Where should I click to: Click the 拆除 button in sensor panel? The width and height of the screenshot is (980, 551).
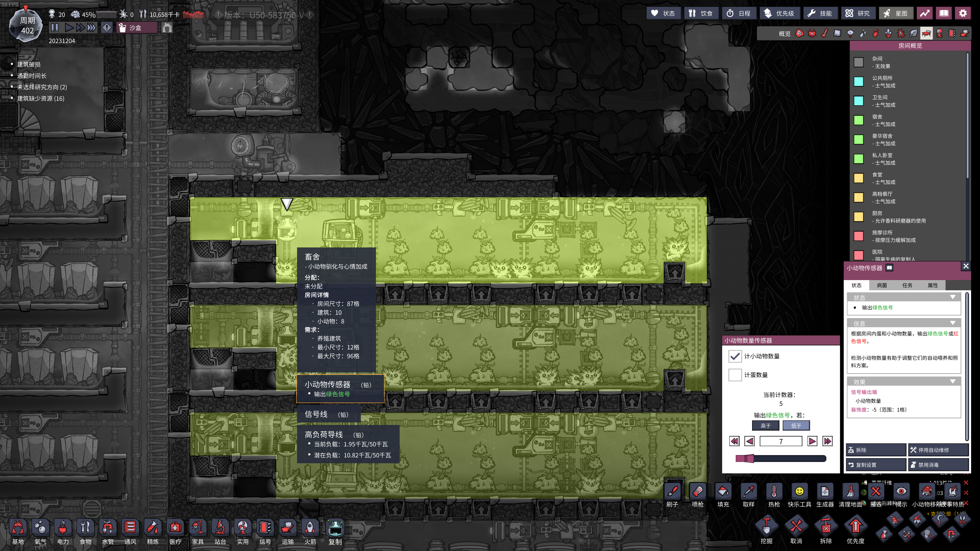point(876,450)
